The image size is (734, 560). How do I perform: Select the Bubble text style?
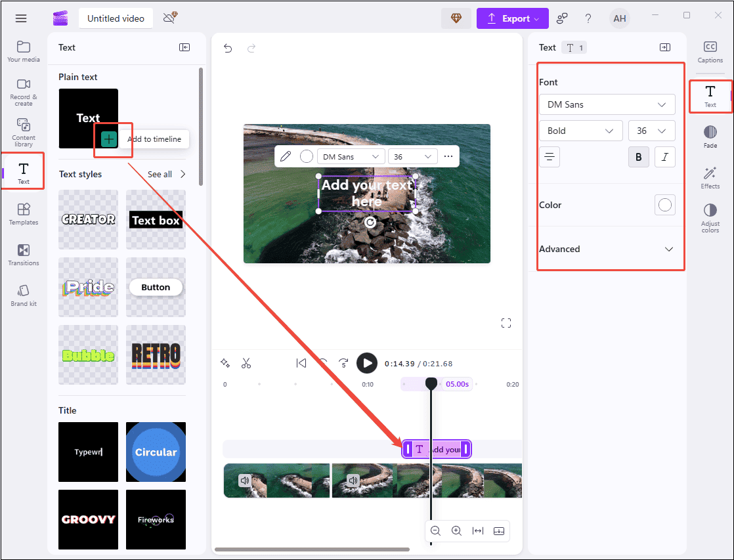pos(89,355)
